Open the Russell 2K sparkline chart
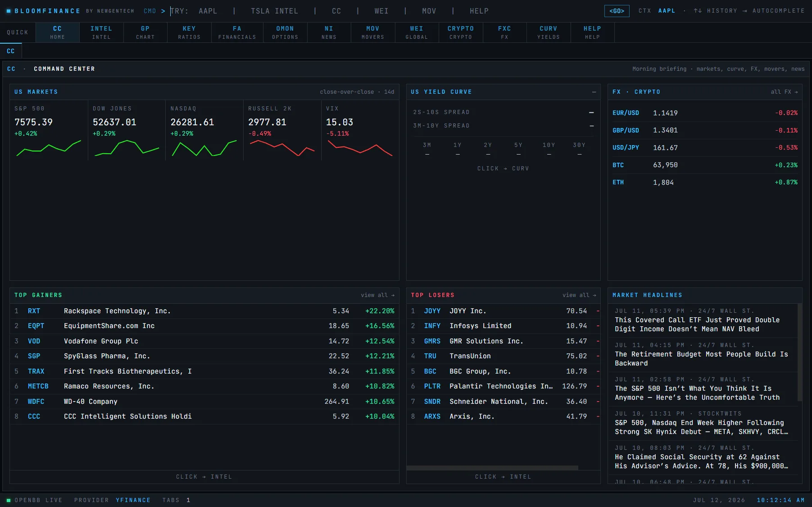Viewport: 812px width, 507px height. tap(282, 148)
